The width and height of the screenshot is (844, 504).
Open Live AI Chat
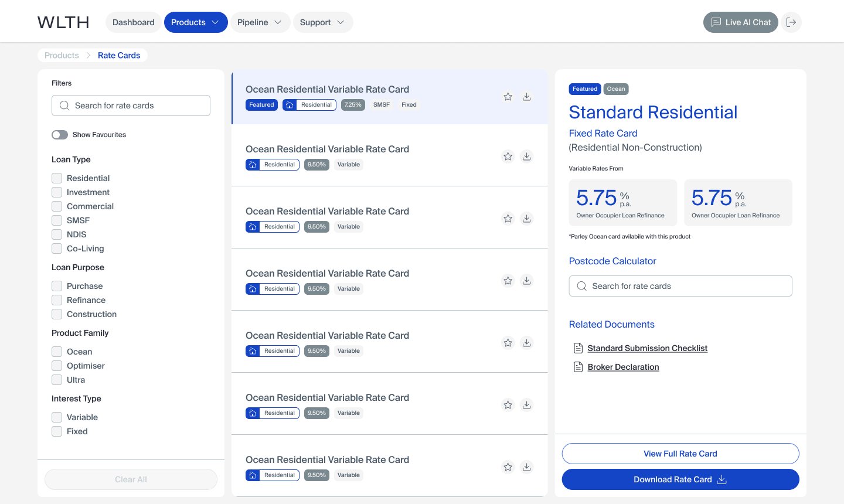[x=741, y=22]
